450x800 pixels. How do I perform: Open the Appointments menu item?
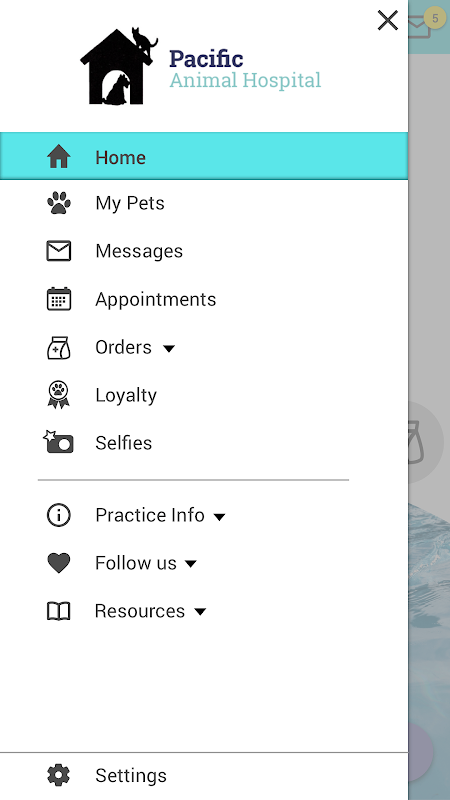click(x=204, y=299)
